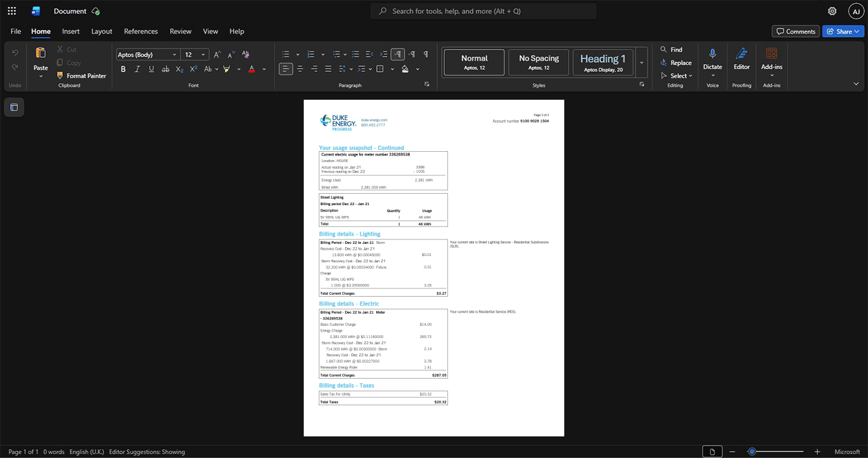Click the Format Painter tool

pos(81,76)
